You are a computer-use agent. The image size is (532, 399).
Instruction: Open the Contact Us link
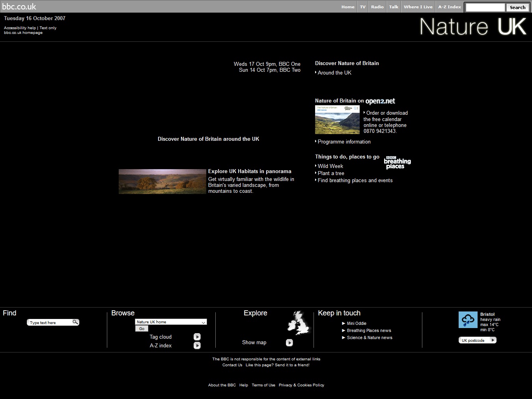[232, 365]
